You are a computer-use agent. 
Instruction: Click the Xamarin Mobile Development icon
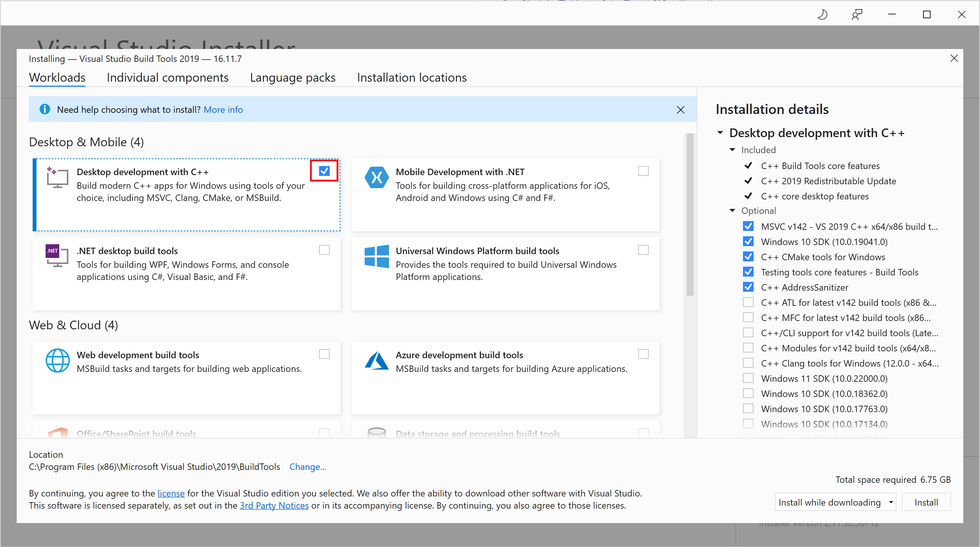[376, 178]
